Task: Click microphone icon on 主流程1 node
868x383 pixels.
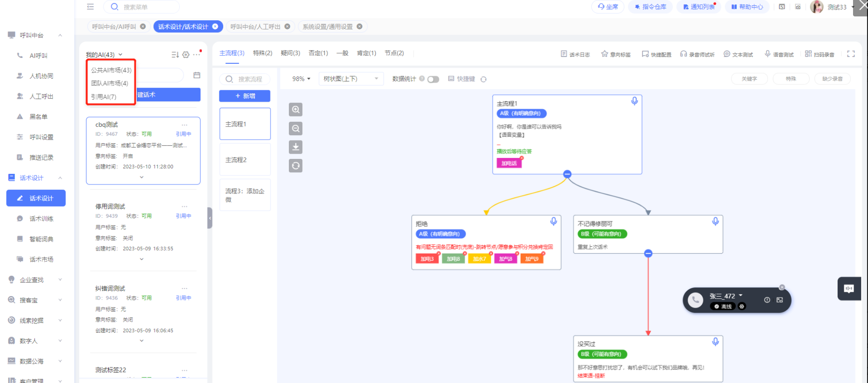Action: click(x=634, y=101)
